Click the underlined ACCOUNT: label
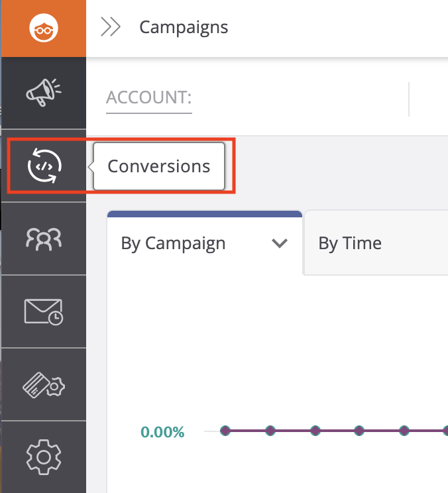 coord(149,98)
